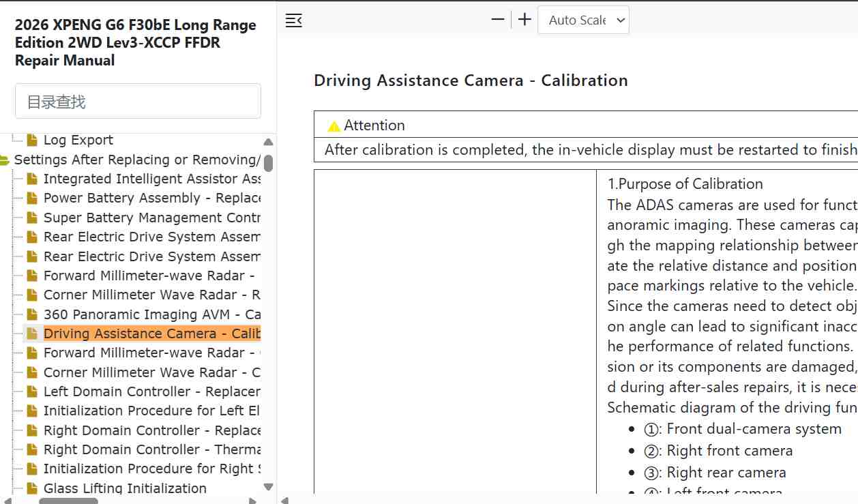Screen dimensions: 858x504
Task: Click icon beside Left Domain Controller
Action: pyautogui.click(x=32, y=392)
